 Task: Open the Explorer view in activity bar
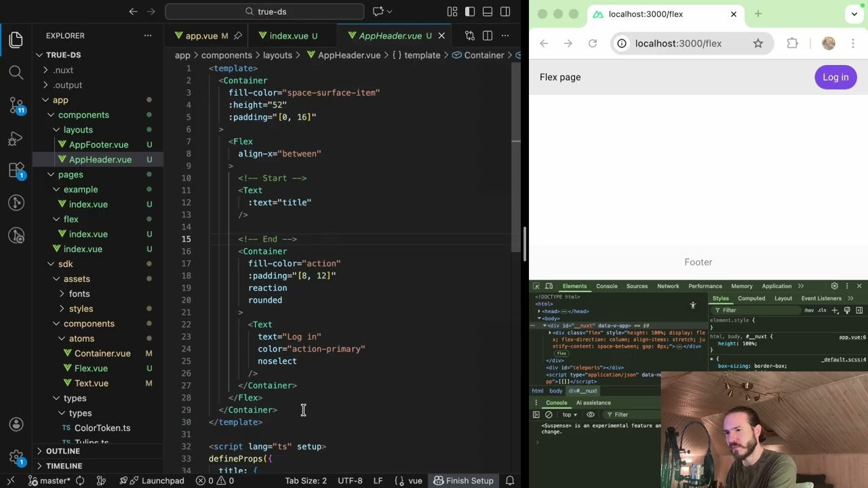(x=16, y=40)
